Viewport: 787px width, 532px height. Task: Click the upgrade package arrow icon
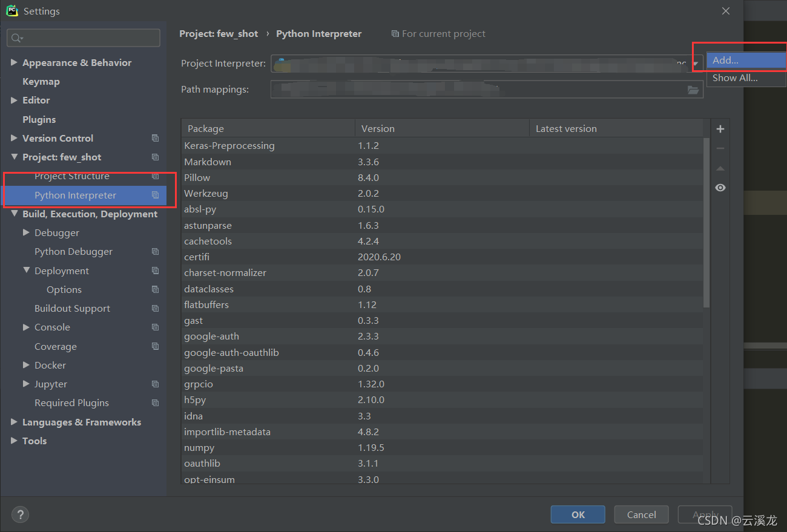point(720,168)
